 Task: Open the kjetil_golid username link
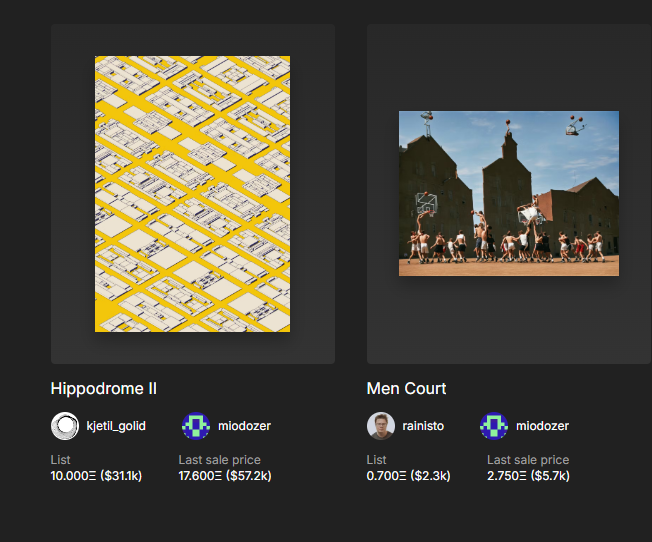(x=116, y=426)
